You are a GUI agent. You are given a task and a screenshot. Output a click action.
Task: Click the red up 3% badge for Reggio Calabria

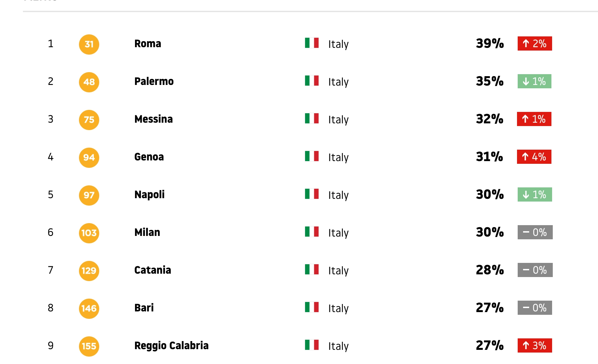point(535,345)
